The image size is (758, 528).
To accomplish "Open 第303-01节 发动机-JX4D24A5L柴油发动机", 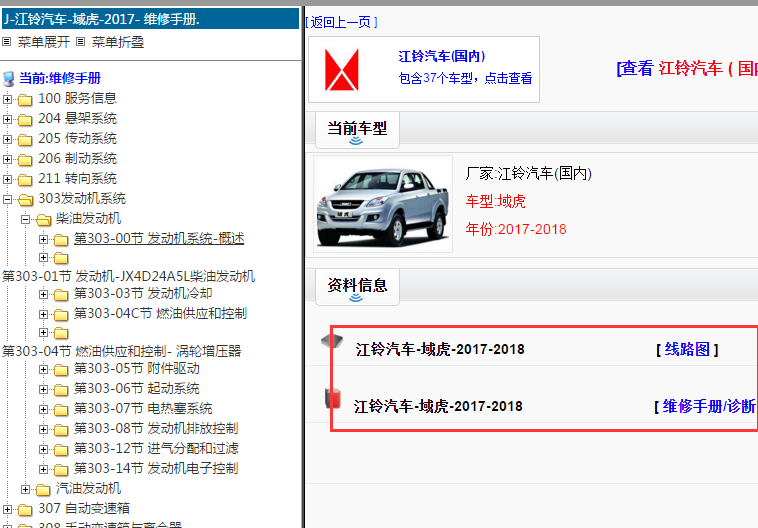I will (x=129, y=276).
